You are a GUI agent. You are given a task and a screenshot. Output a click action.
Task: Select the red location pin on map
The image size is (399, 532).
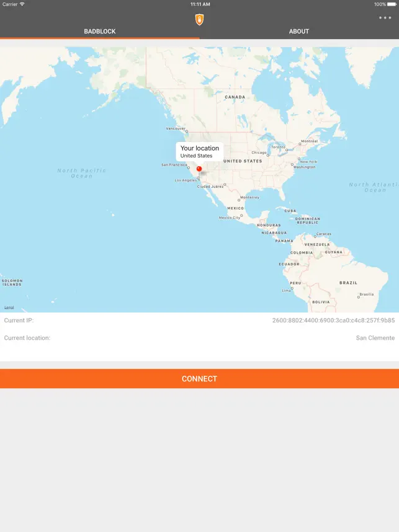[x=199, y=169]
